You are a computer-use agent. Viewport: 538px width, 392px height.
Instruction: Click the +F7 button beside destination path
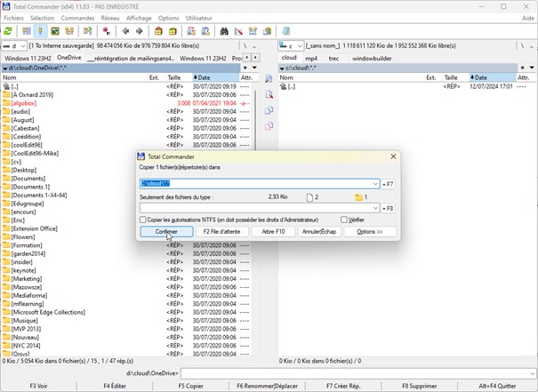point(386,184)
